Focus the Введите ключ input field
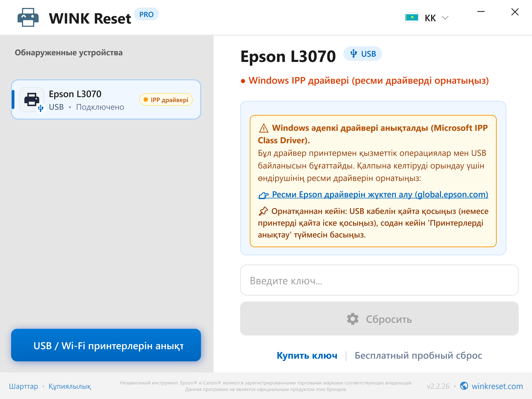This screenshot has height=399, width=532. point(379,280)
